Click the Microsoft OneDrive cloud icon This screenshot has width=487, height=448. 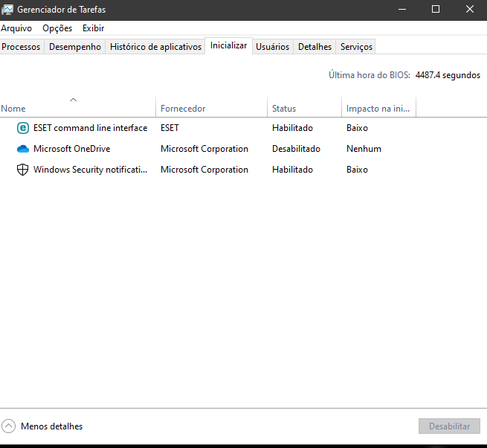coord(22,149)
